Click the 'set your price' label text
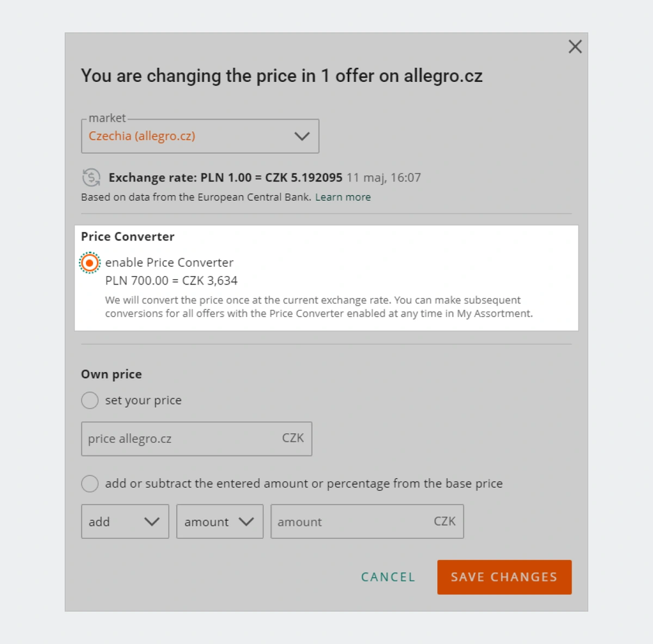 [143, 401]
